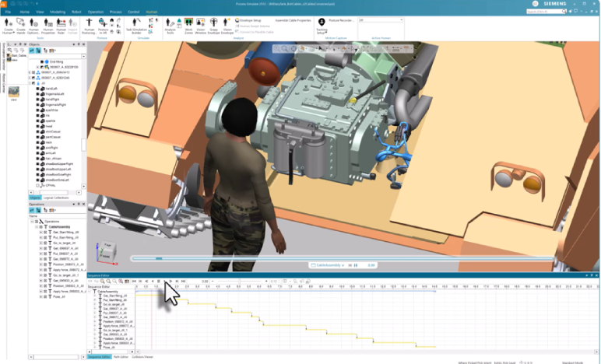This screenshot has width=601, height=364.
Task: Click the Assemble Cable Properties button
Action: (293, 20)
